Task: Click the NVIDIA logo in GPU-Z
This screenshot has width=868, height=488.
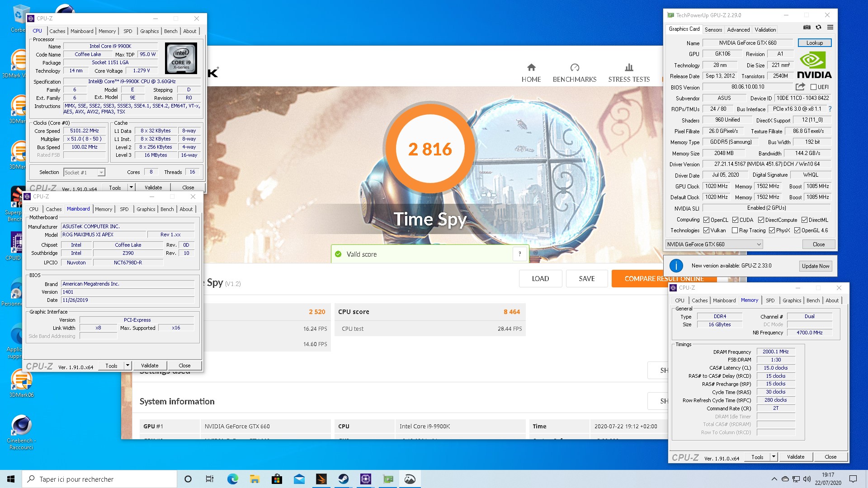Action: 814,66
